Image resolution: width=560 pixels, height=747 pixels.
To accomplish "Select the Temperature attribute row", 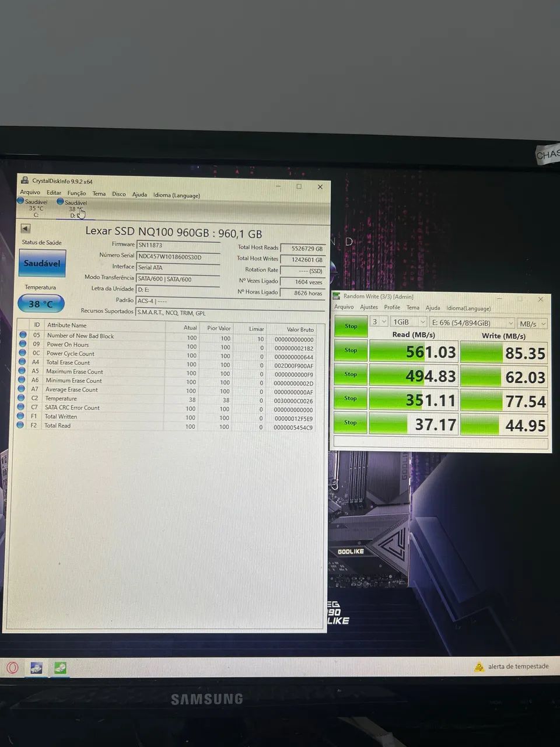I will point(167,399).
